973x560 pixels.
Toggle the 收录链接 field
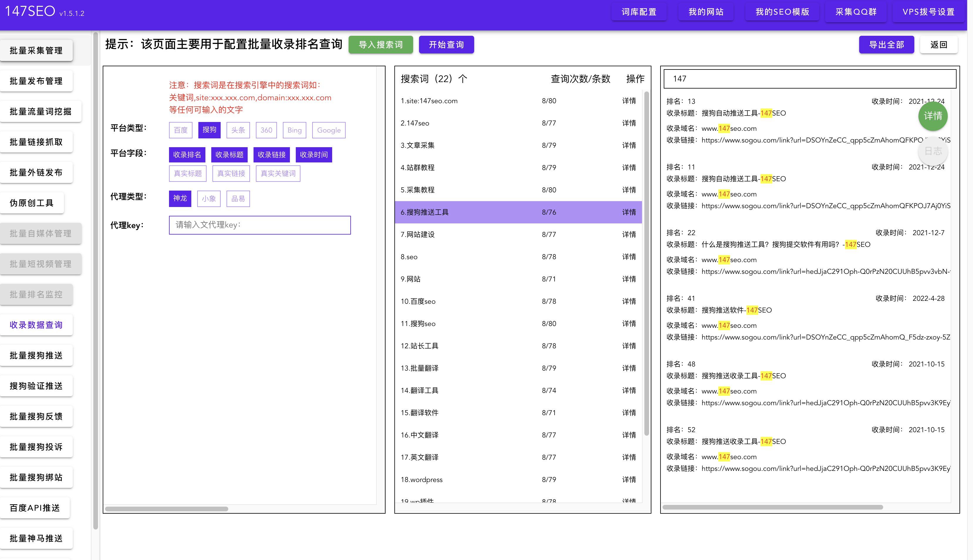272,155
